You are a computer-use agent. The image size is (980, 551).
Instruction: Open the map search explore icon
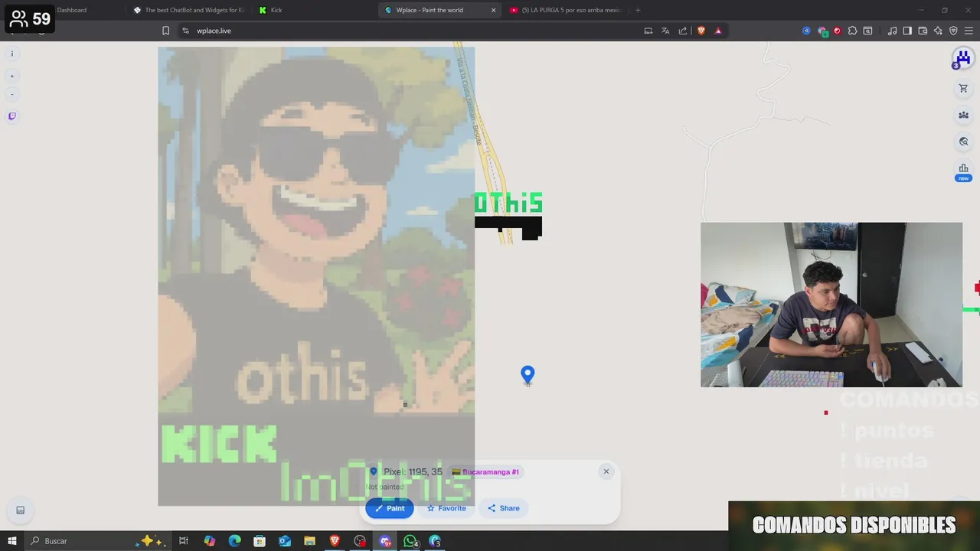point(963,142)
